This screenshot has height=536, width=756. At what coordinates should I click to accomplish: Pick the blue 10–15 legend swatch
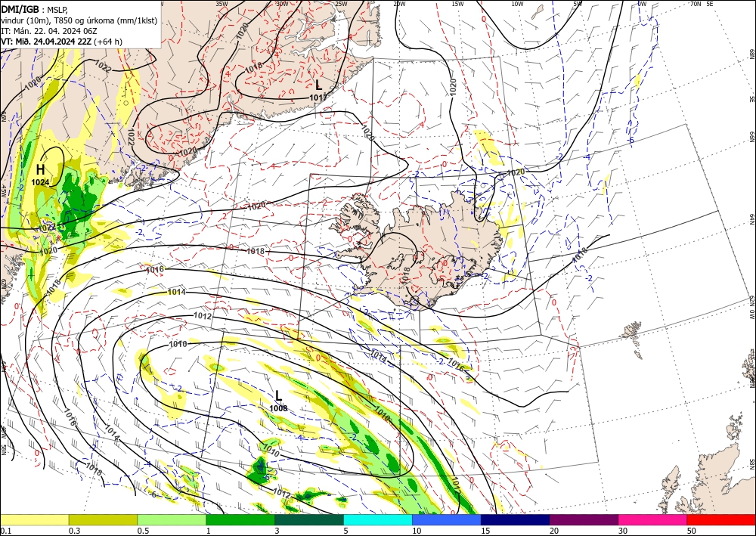[x=447, y=519]
